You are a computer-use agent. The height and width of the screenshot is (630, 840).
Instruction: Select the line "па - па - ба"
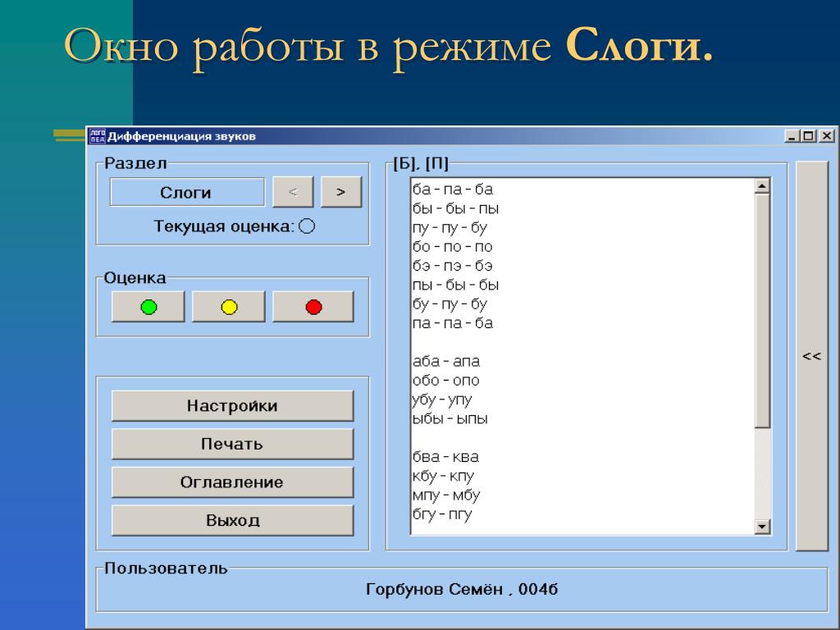[453, 323]
